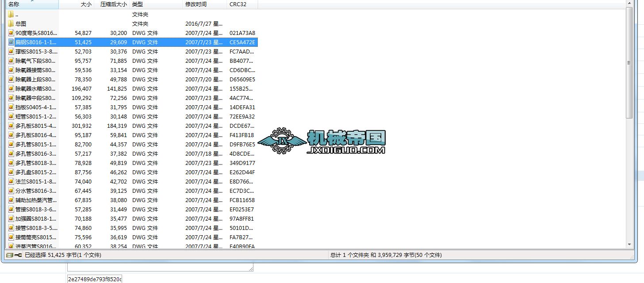Click the compressed size 141,825

pyautogui.click(x=117, y=89)
